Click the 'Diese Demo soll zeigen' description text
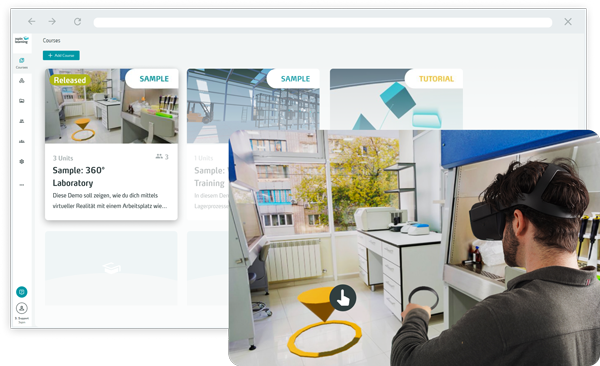This screenshot has height=366, width=600. click(109, 201)
